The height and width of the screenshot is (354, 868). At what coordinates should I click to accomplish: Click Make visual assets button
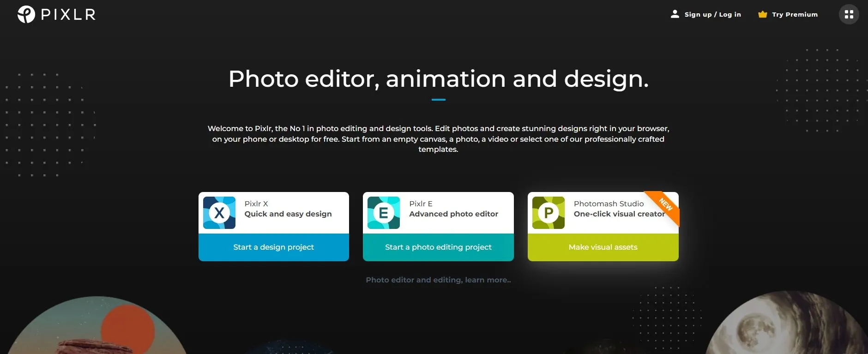[x=603, y=247]
